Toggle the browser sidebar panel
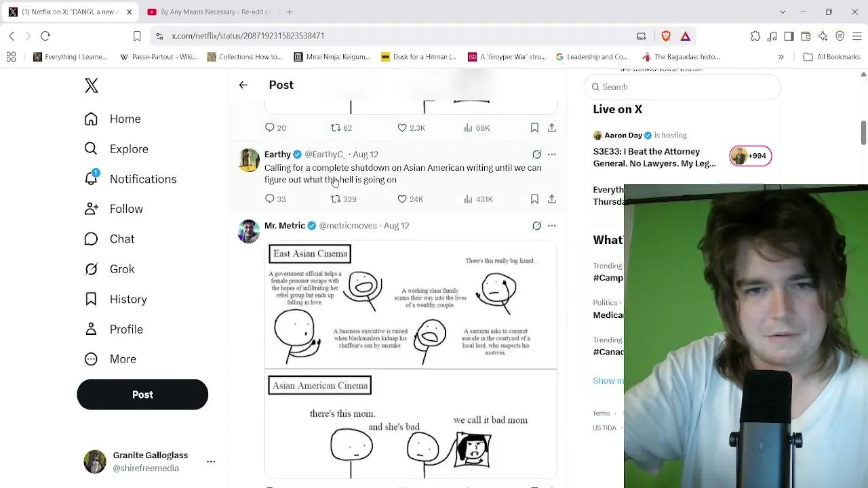Image resolution: width=868 pixels, height=488 pixels. tap(789, 36)
